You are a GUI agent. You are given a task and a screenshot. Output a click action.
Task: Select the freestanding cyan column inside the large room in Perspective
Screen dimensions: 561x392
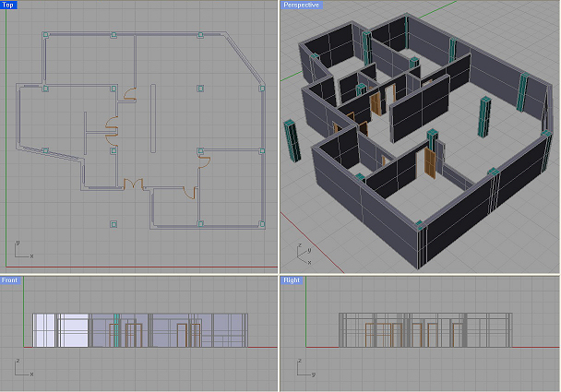(483, 114)
